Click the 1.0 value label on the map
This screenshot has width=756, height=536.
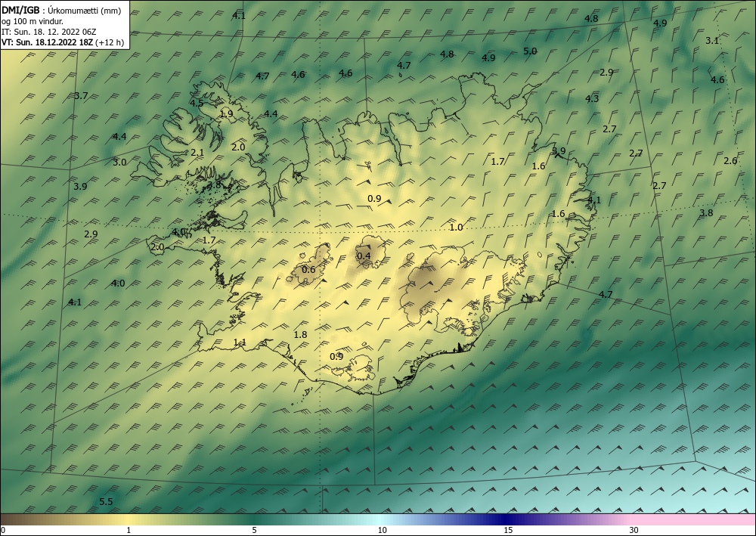456,228
